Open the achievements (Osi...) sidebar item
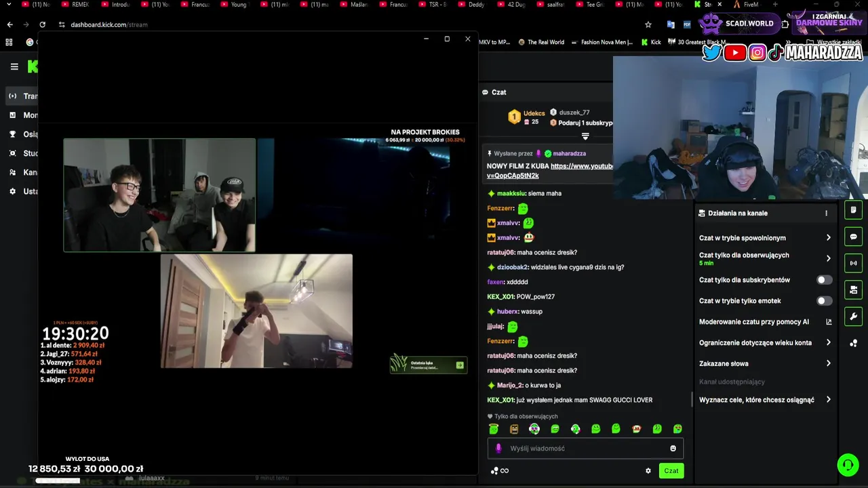This screenshot has width=868, height=488. tap(22, 134)
